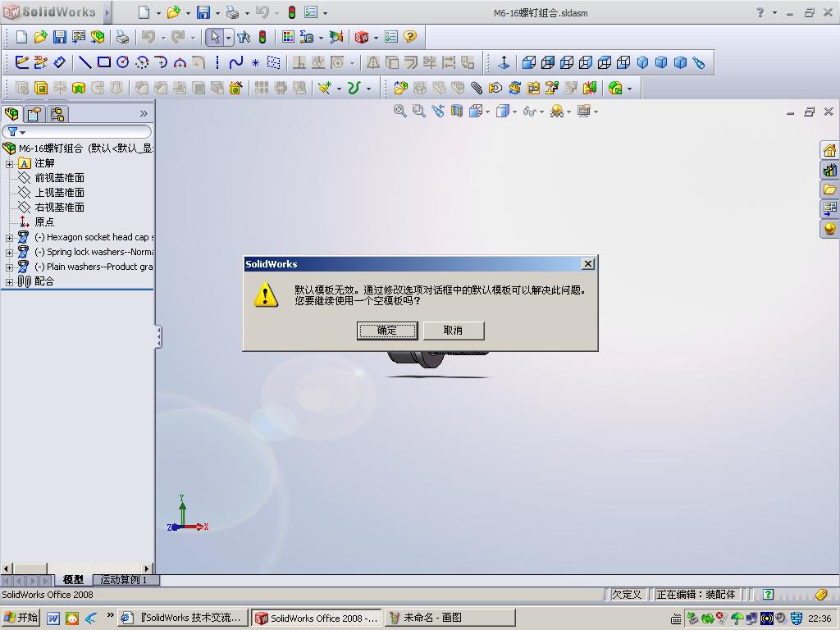Click the system clock showing 22:36
840x630 pixels.
coord(819,619)
